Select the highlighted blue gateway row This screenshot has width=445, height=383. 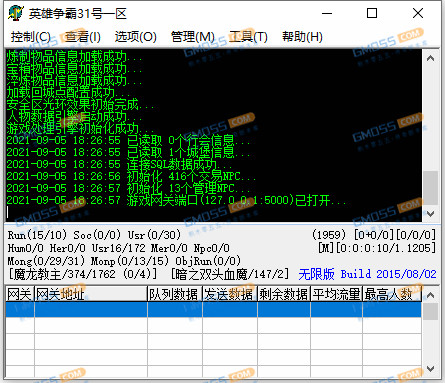click(x=214, y=309)
